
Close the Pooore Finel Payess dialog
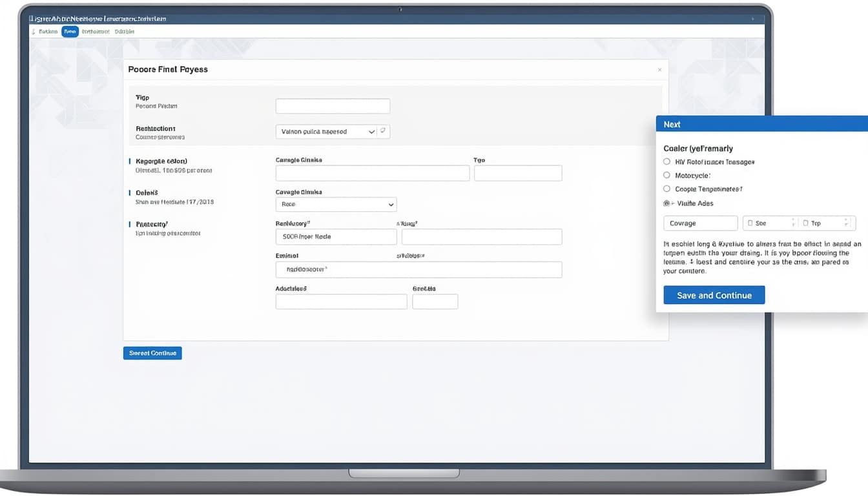tap(659, 69)
